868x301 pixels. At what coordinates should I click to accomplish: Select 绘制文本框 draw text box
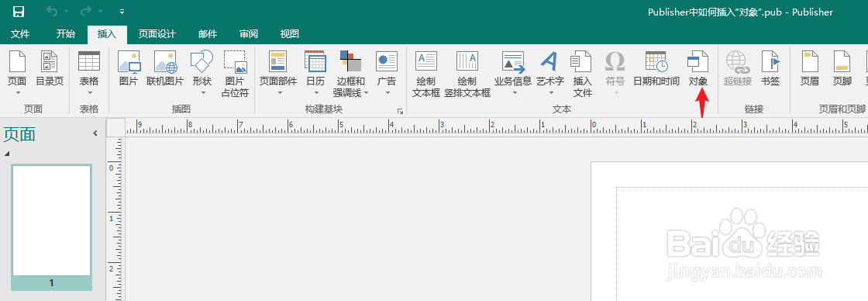click(425, 74)
